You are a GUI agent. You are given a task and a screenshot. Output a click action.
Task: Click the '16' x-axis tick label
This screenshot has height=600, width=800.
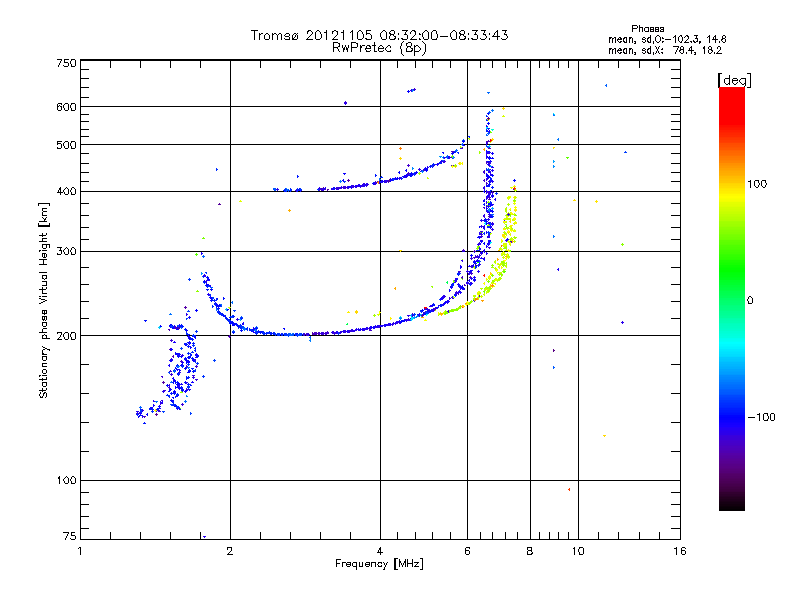click(x=680, y=551)
